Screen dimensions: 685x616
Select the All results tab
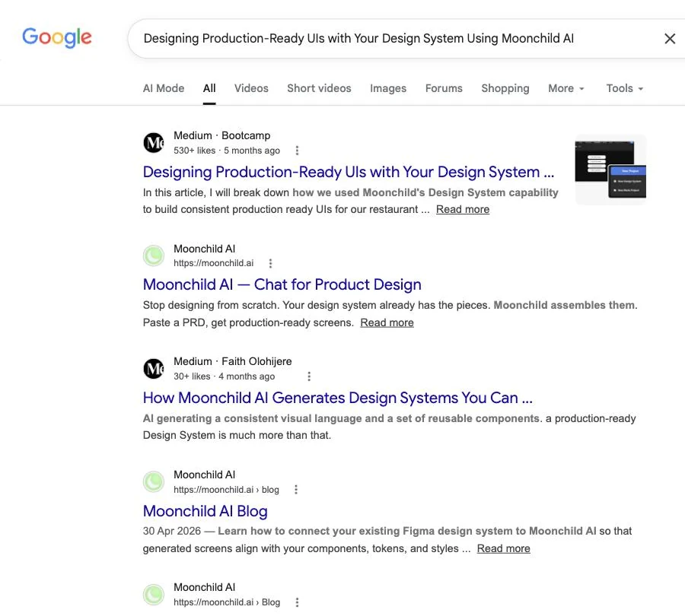coord(209,88)
